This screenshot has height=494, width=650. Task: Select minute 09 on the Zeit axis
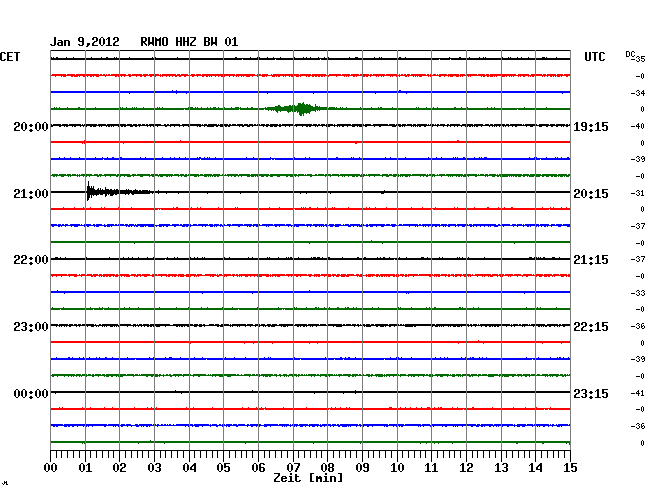(362, 468)
